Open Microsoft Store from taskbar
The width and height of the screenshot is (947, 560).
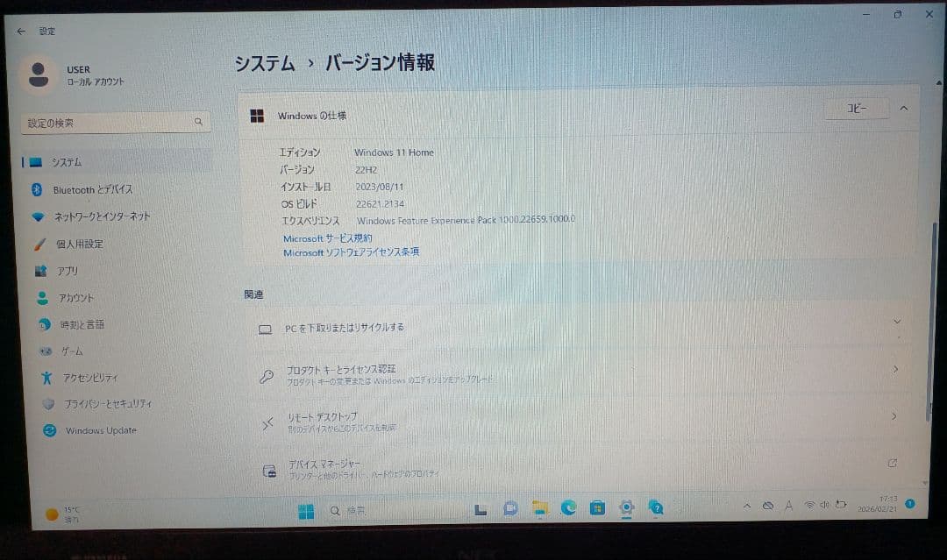(x=597, y=508)
